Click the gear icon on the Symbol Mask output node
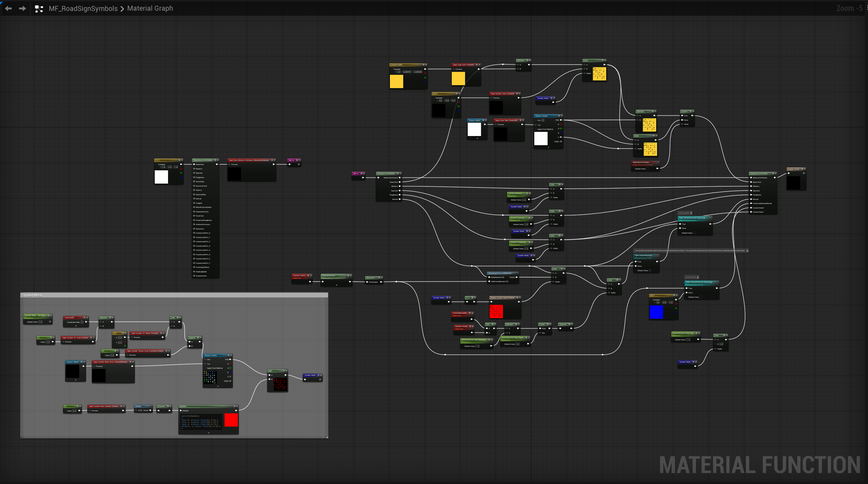Image resolution: width=868 pixels, height=484 pixels. [x=318, y=375]
